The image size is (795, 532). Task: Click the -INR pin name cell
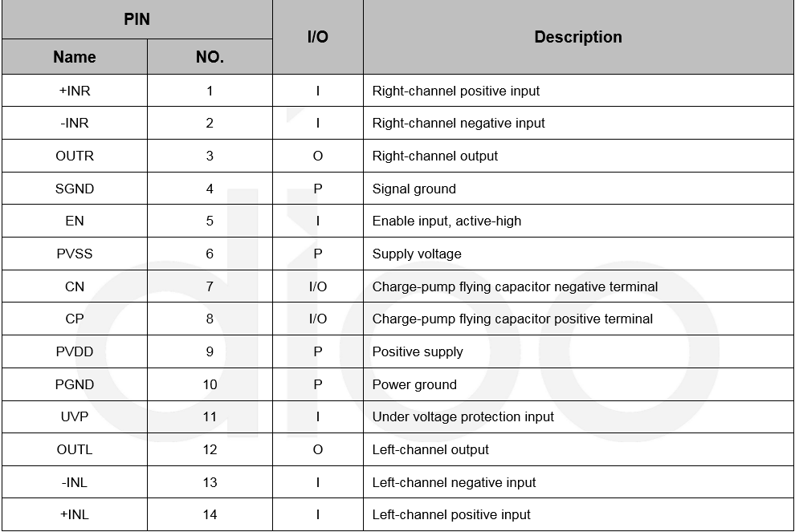pyautogui.click(x=75, y=123)
